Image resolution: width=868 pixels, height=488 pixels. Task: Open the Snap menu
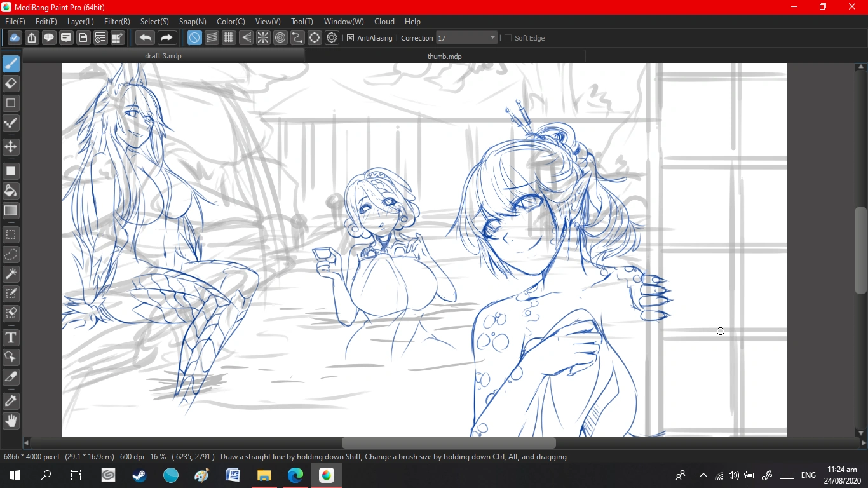point(193,22)
